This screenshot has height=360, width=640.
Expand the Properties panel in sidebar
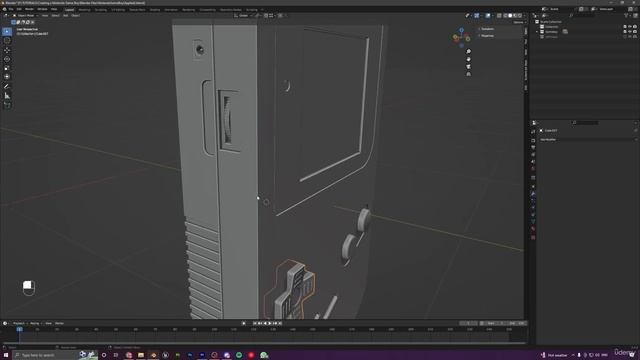[x=486, y=36]
